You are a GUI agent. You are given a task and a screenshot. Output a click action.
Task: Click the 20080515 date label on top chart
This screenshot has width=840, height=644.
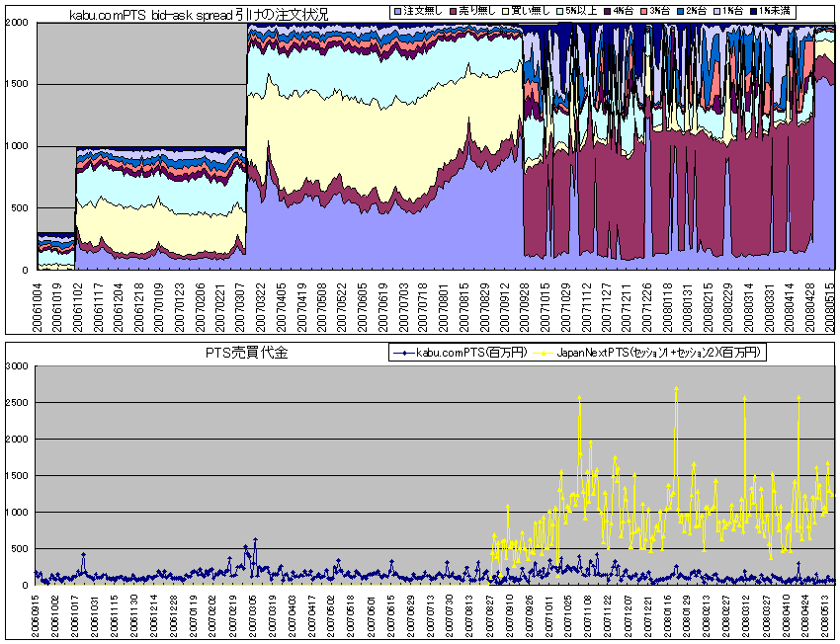(x=828, y=302)
